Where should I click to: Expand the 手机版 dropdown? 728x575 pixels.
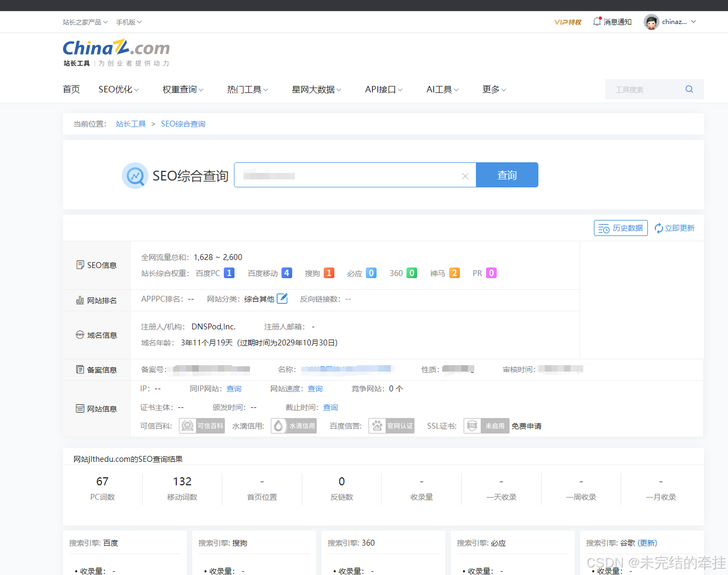tap(129, 22)
